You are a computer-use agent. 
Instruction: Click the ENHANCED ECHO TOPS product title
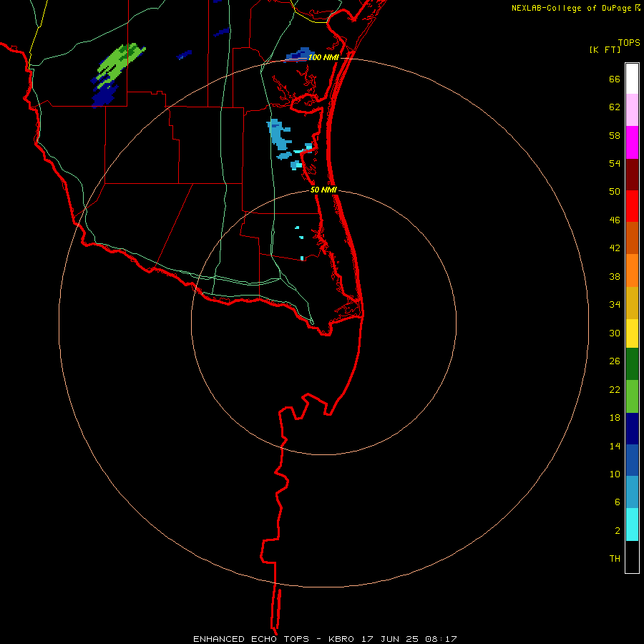(251, 639)
